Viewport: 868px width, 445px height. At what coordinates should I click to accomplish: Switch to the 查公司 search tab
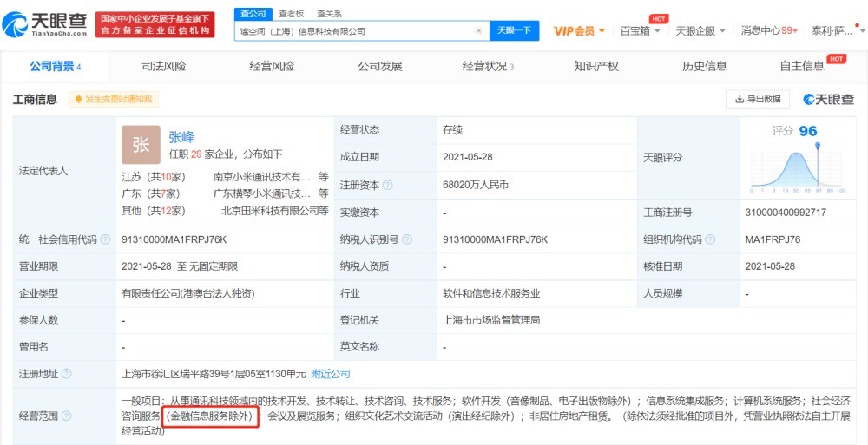253,14
